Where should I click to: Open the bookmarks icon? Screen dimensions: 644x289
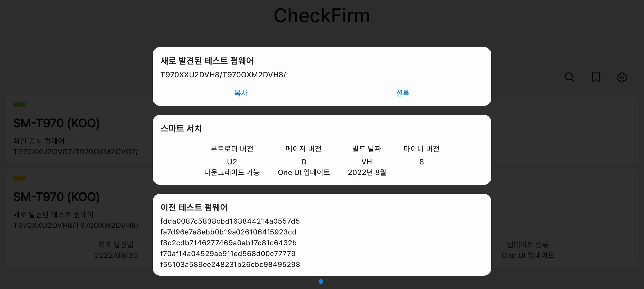point(596,77)
